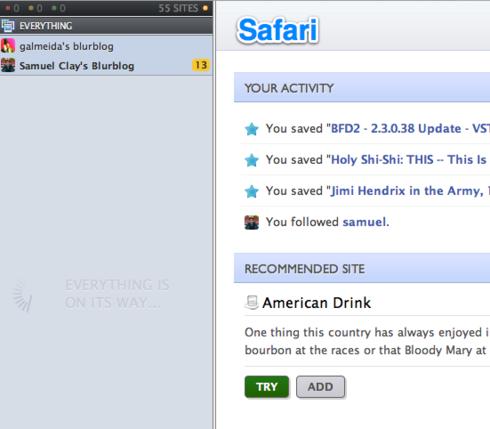Image resolution: width=490 pixels, height=429 pixels.
Task: Click the star next to Jimi Hendrix story
Action: [252, 191]
